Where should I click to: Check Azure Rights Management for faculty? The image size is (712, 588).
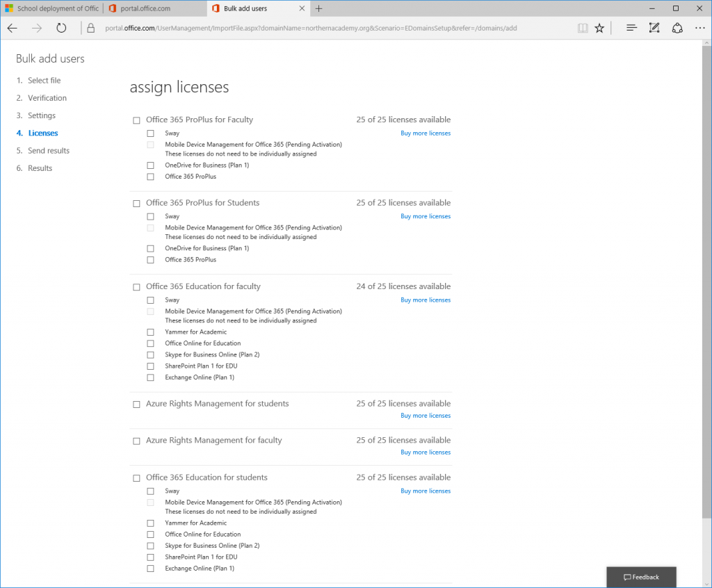(x=136, y=441)
